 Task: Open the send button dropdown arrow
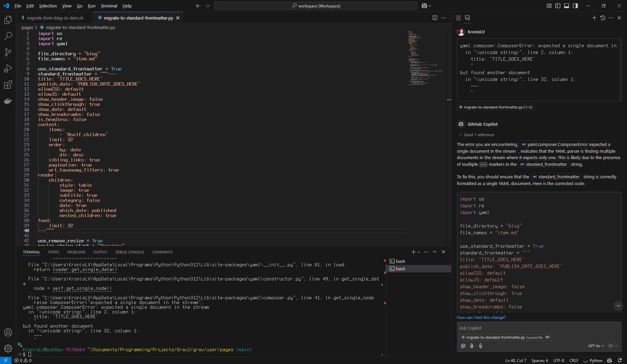click(617, 346)
